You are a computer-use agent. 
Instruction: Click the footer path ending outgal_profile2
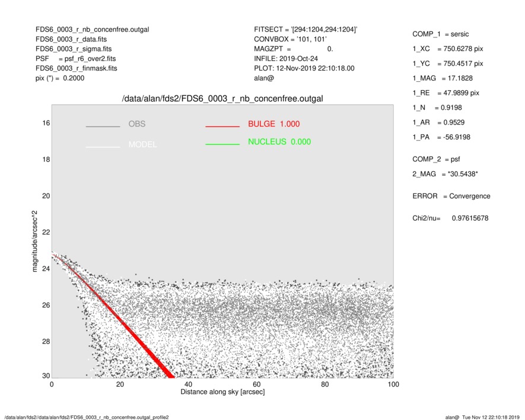pos(87,417)
